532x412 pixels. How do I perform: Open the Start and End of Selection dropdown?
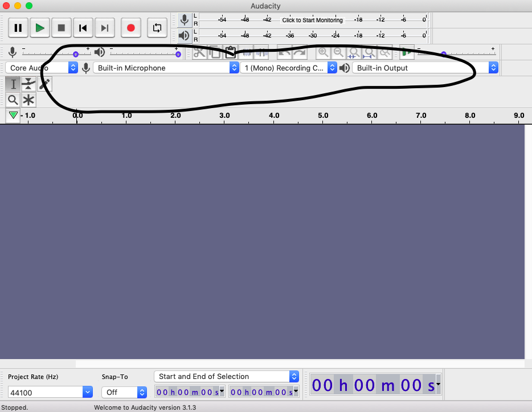tap(226, 376)
